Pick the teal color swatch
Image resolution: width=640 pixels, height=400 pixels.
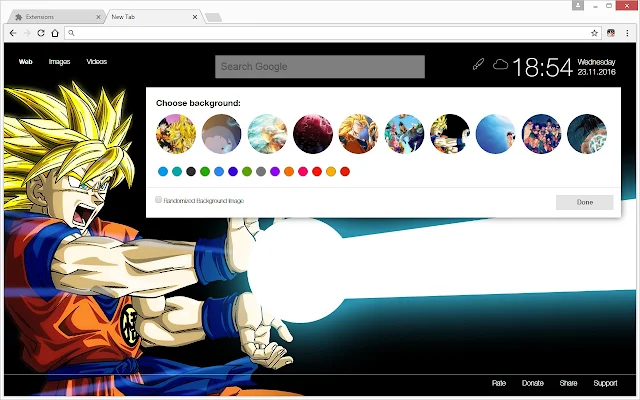point(177,171)
